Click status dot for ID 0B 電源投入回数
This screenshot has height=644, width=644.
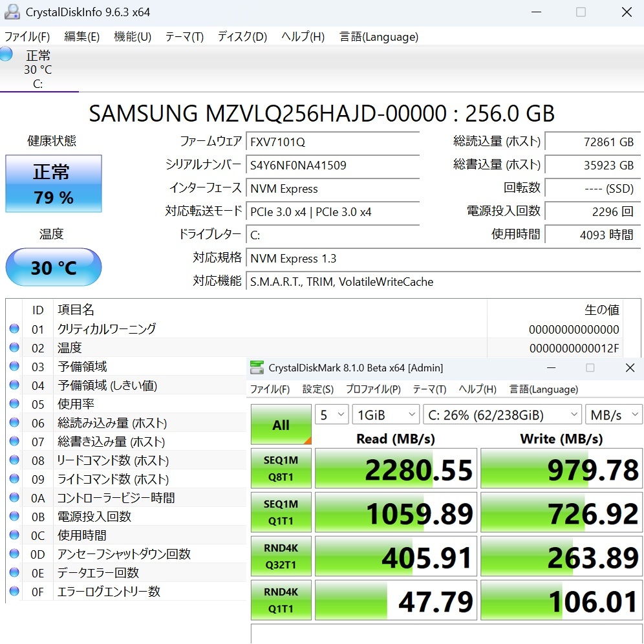pyautogui.click(x=14, y=516)
